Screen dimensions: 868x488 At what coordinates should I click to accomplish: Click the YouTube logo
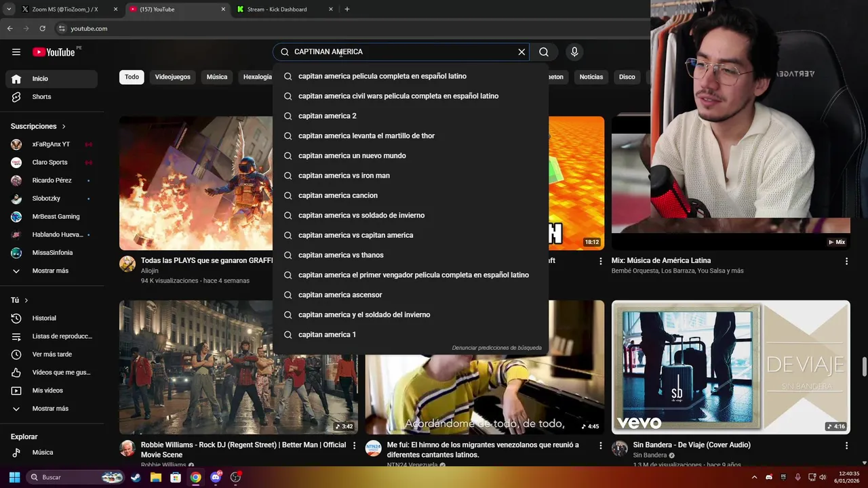(54, 52)
